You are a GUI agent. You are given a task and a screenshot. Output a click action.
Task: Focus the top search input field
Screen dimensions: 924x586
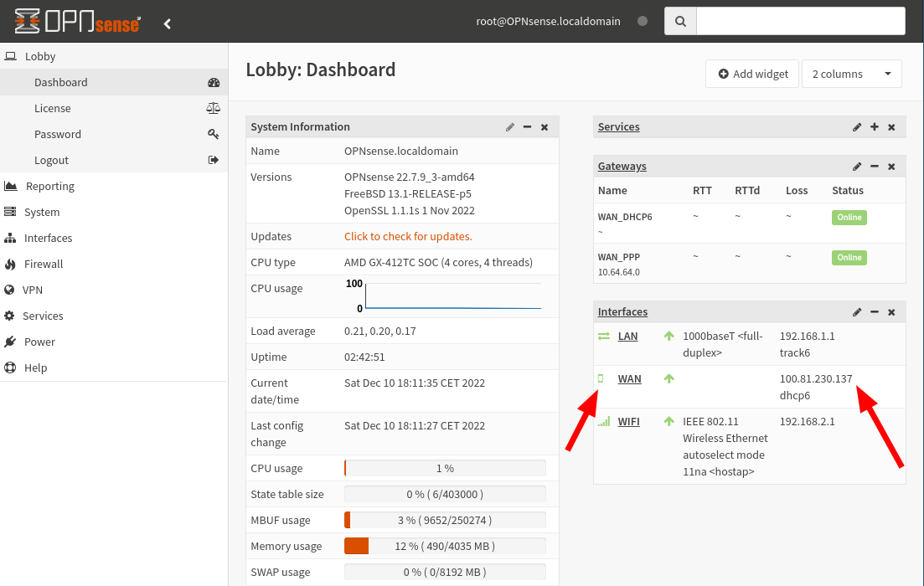[x=801, y=21]
